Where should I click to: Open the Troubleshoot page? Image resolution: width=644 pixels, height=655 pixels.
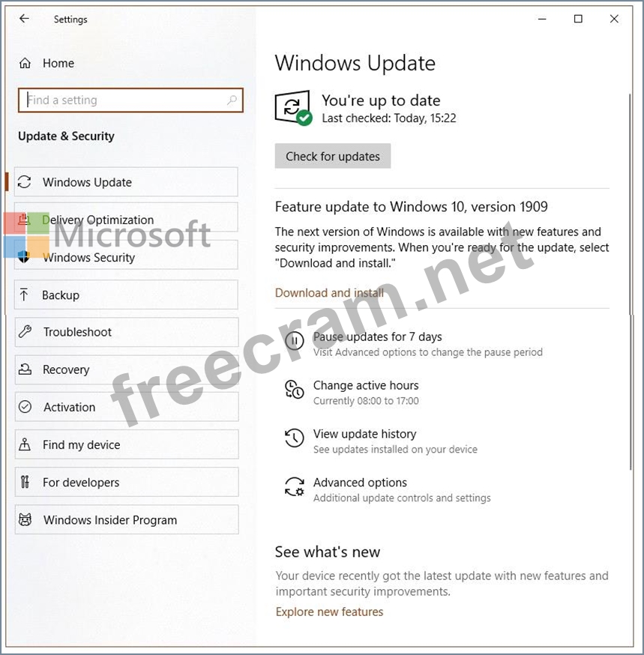point(127,332)
